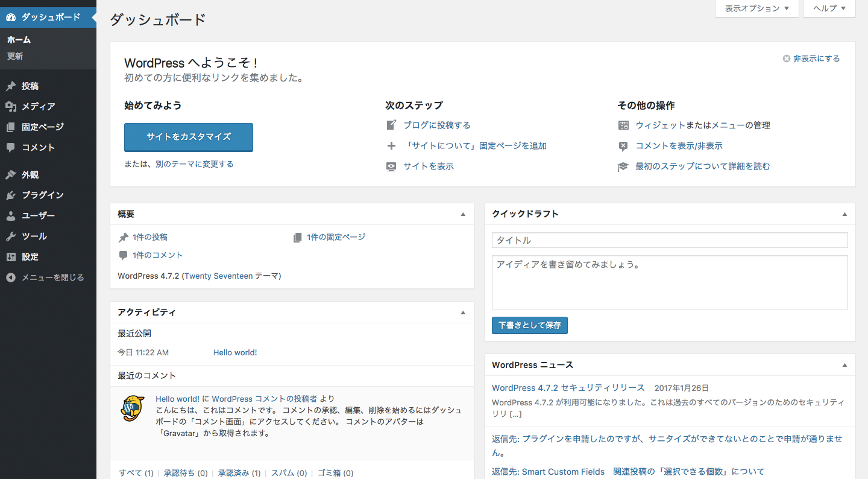
Task: Click the タイトル field in Quick Draft
Action: pyautogui.click(x=670, y=240)
